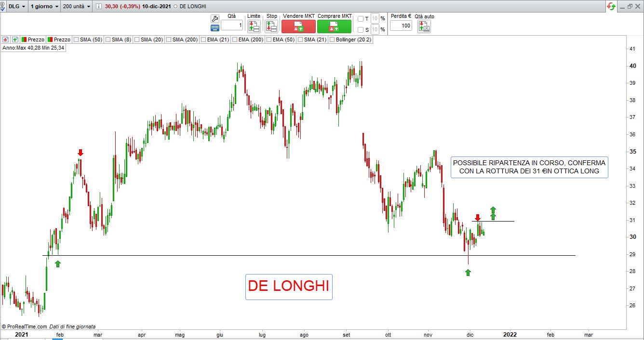Screen dimensions: 644x340
Task: Click the 2021 label on time axis
Action: click(22, 334)
